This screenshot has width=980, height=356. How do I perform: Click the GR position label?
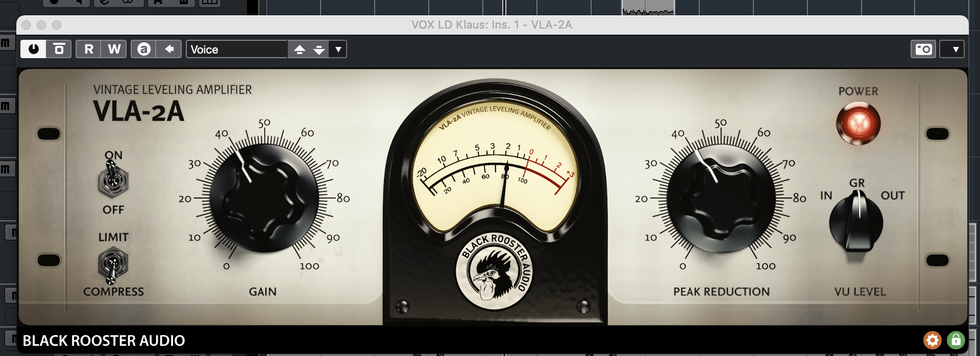click(x=857, y=183)
